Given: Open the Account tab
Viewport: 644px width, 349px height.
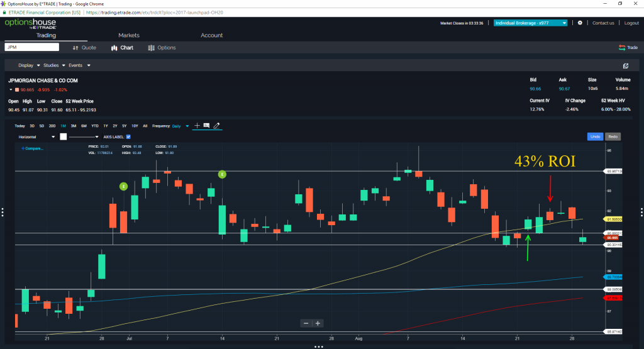Looking at the screenshot, I should click(x=211, y=35).
